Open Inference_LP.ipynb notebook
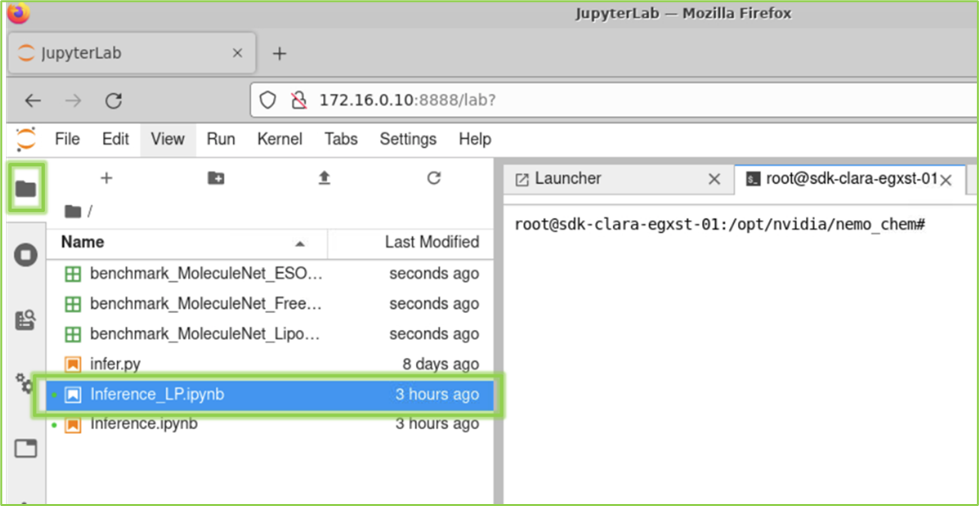The width and height of the screenshot is (979, 506). tap(157, 394)
